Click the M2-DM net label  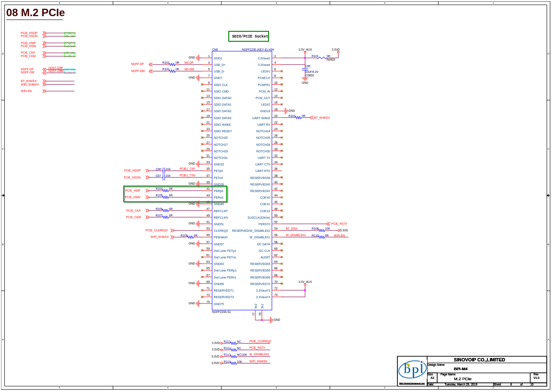(189, 69)
